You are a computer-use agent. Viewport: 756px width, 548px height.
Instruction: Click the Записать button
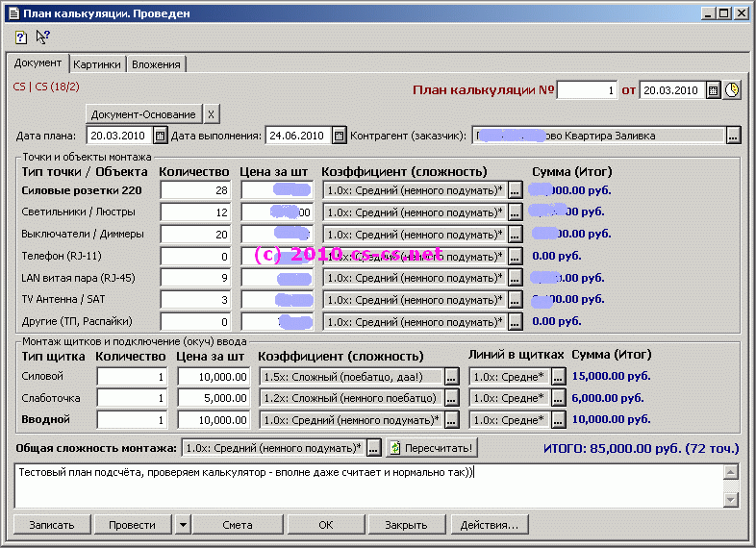[x=52, y=525]
